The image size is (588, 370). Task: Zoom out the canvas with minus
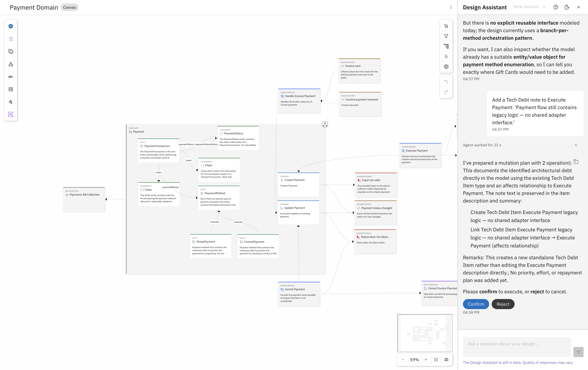(x=403, y=360)
